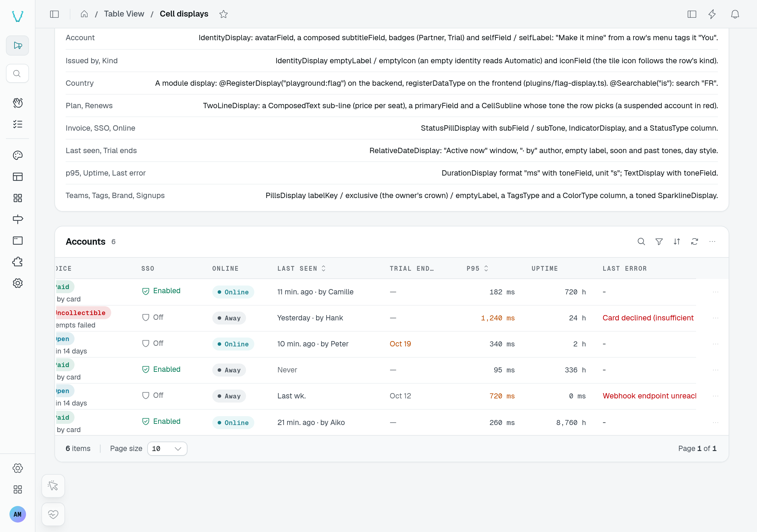The width and height of the screenshot is (757, 532).
Task: Open the Accounts sort options
Action: pos(677,241)
